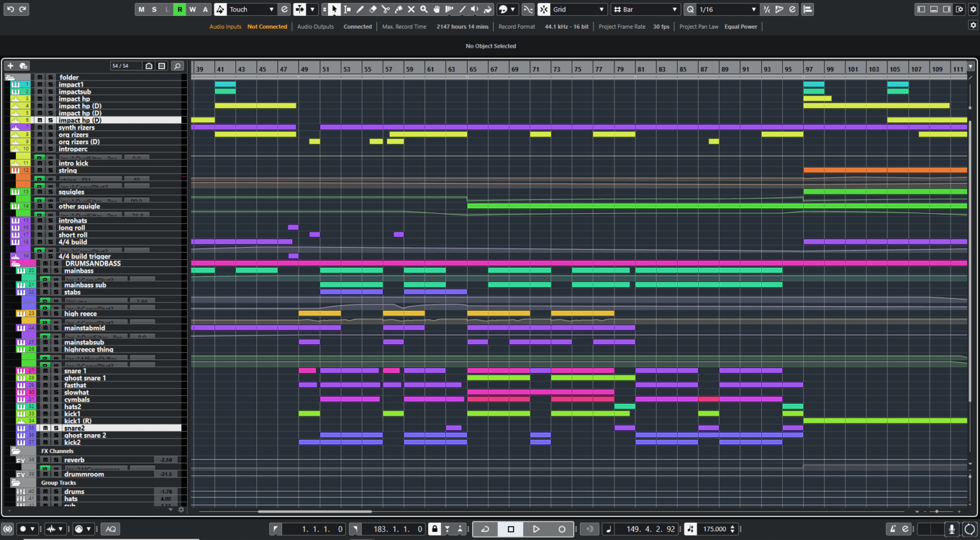Collapse the Group Tracks folder
Screen dimensions: 980x540
coord(15,483)
